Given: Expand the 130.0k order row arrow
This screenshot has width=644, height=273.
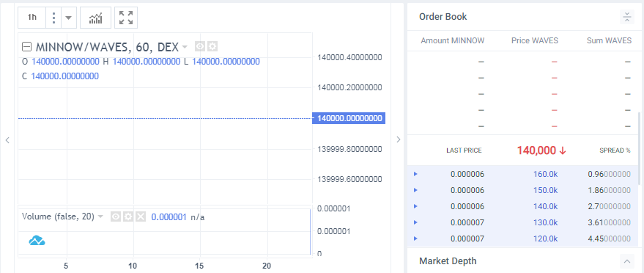Looking at the screenshot, I should pyautogui.click(x=415, y=222).
